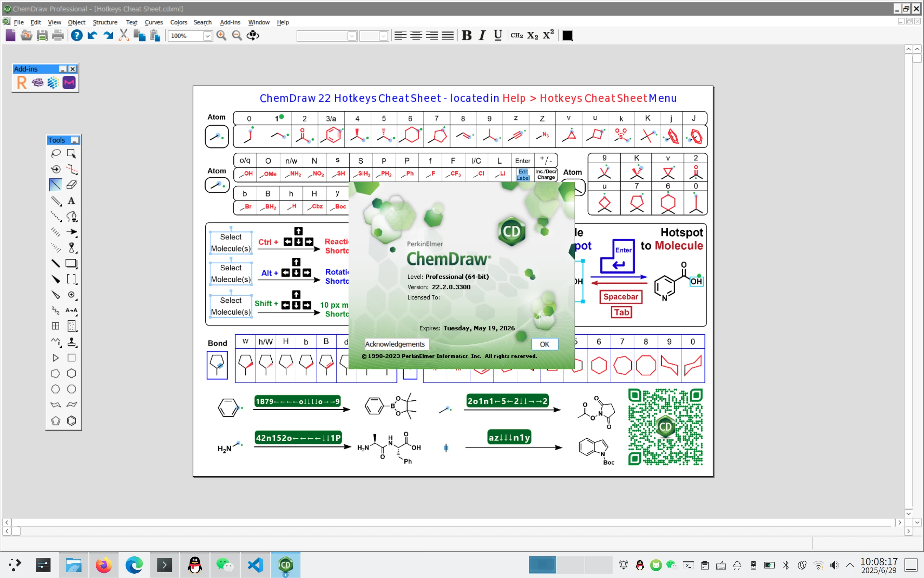
Task: Open the Structure menu
Action: pos(105,22)
